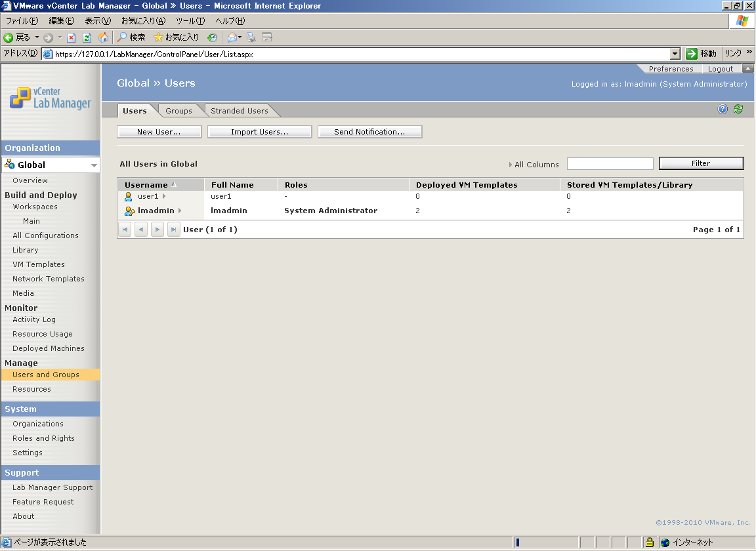756x551 pixels.
Task: Click the New User... button
Action: click(159, 132)
